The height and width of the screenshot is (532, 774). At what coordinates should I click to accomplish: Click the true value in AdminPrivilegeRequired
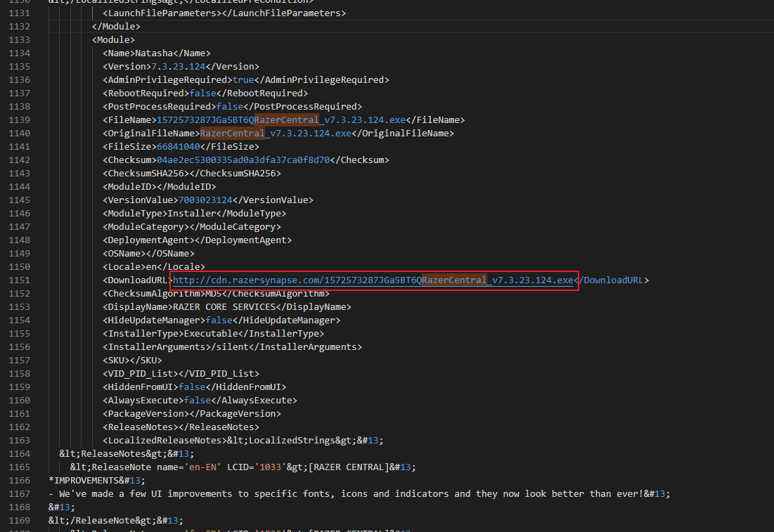(x=243, y=80)
